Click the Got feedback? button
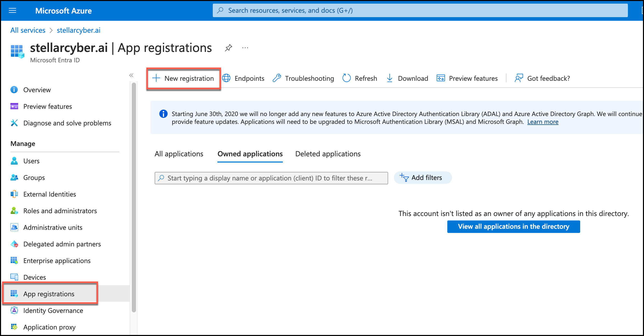The image size is (644, 336). 543,78
